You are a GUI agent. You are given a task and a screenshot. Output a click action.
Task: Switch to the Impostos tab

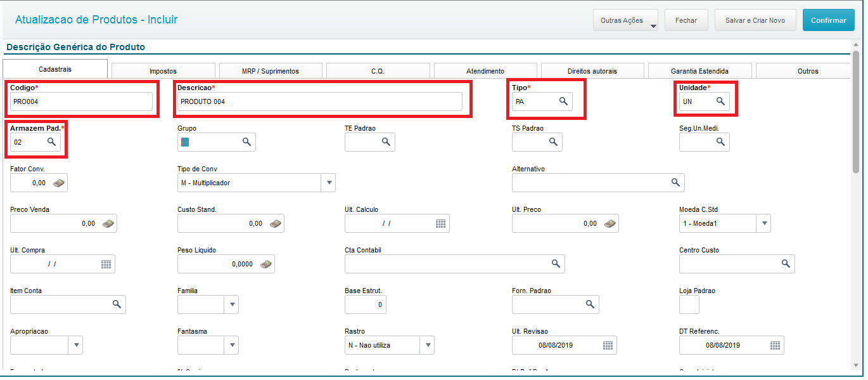tap(163, 71)
